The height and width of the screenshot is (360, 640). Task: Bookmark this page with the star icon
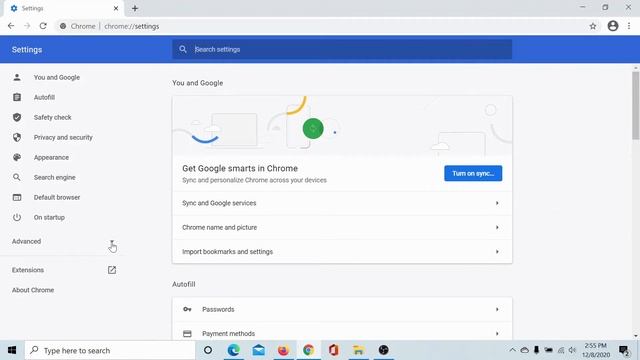(x=593, y=26)
